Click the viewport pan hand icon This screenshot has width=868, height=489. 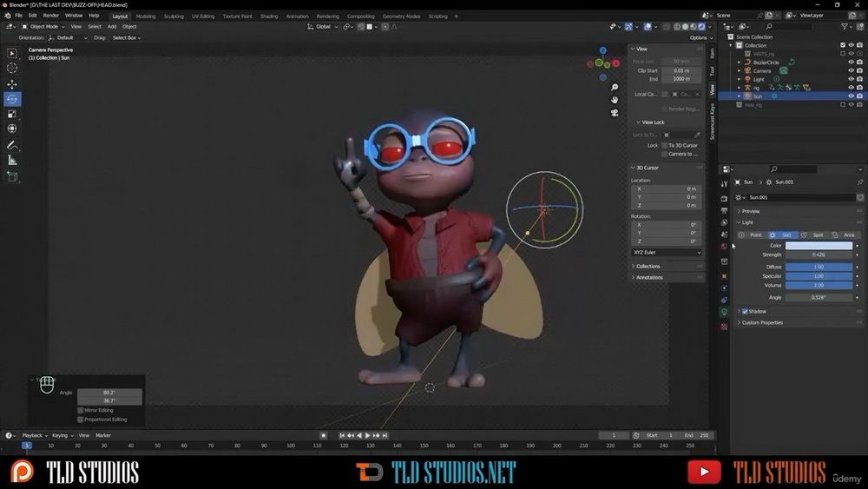[x=615, y=100]
